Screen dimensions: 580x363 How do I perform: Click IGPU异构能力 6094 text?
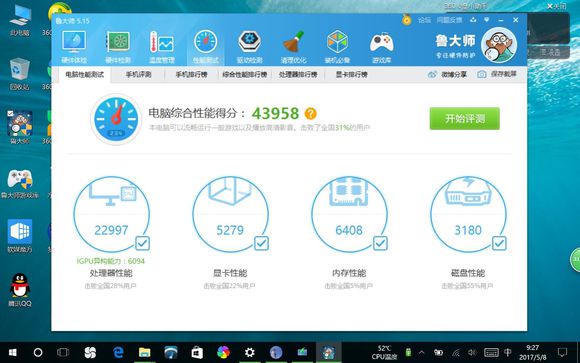click(x=111, y=261)
